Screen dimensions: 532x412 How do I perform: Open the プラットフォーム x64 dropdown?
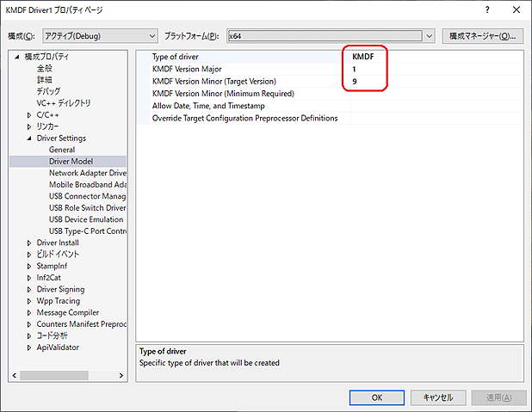[331, 36]
